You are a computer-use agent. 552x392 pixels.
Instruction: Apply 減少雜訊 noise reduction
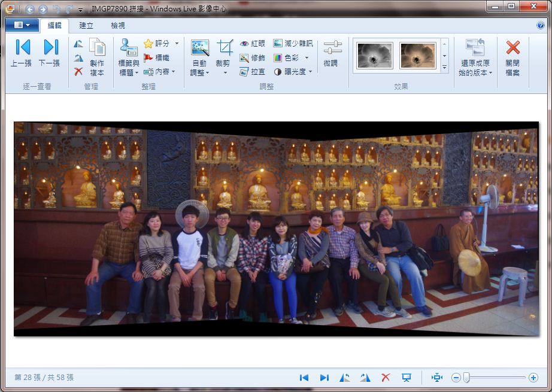pyautogui.click(x=293, y=44)
